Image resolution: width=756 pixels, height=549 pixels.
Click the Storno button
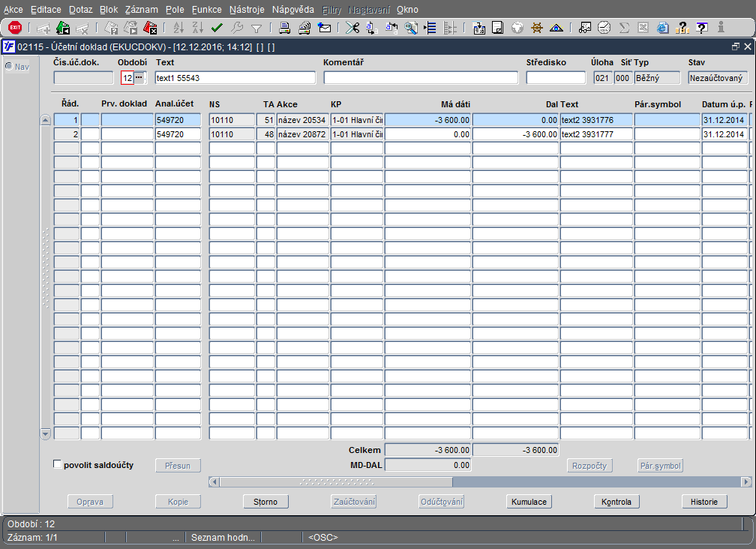click(x=265, y=502)
